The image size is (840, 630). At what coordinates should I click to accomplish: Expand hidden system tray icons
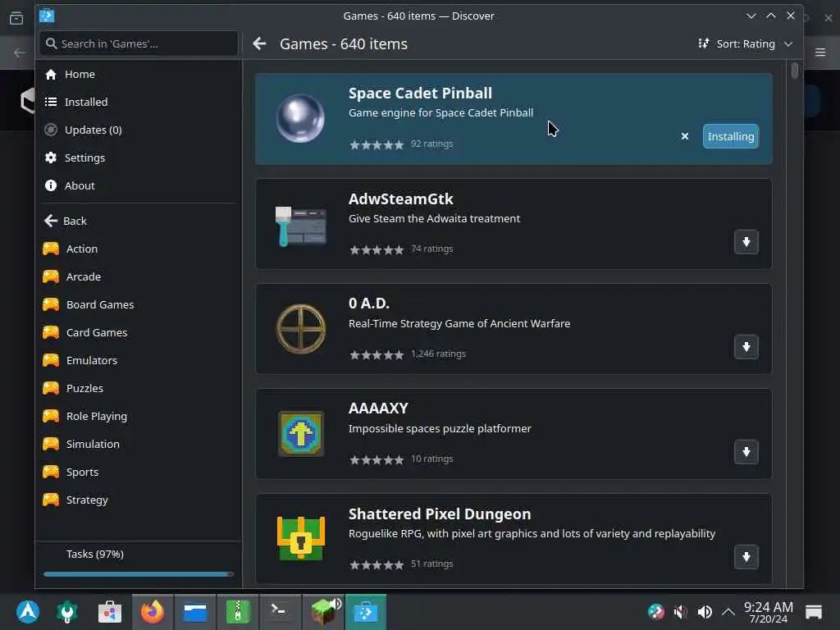(x=728, y=612)
